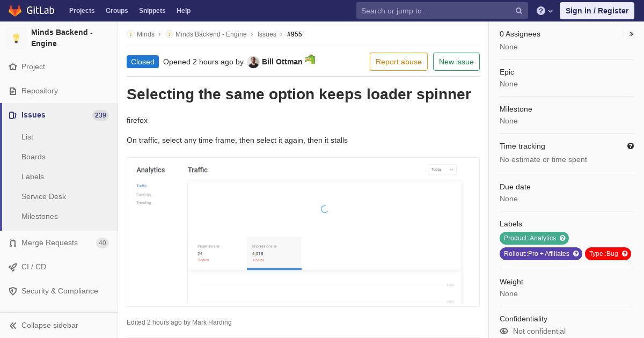The width and height of the screenshot is (644, 338).
Task: Open the attached Analytics screenshot image
Action: coord(303,232)
